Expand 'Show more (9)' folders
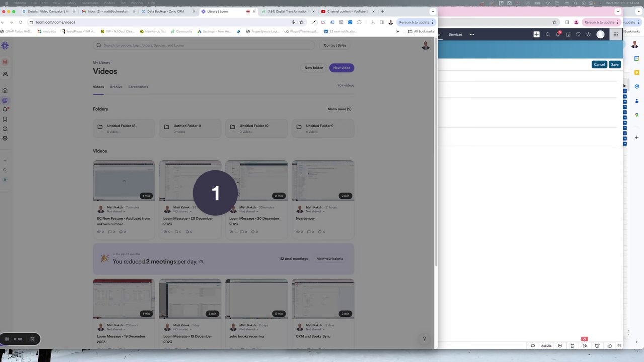 pos(340,109)
